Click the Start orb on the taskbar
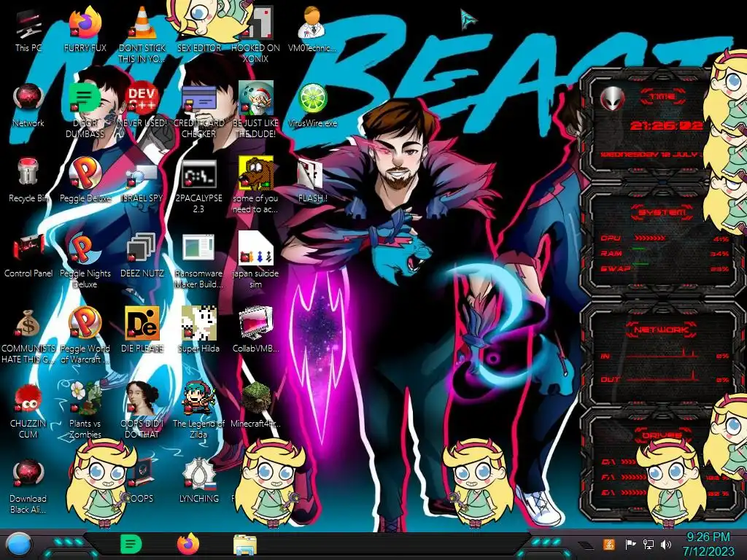Screen dimensions: 747x560 [x=20, y=545]
